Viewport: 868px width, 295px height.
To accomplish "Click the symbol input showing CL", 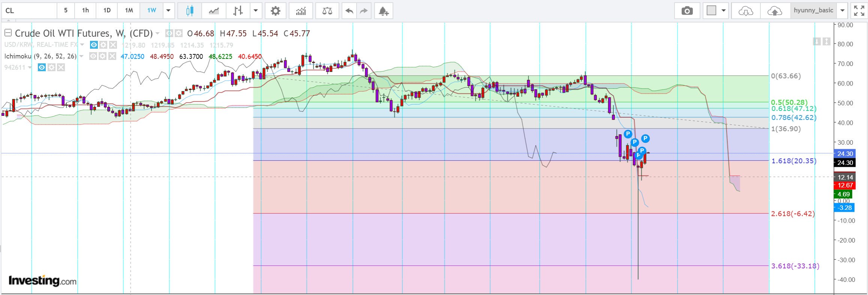I will 29,11.
